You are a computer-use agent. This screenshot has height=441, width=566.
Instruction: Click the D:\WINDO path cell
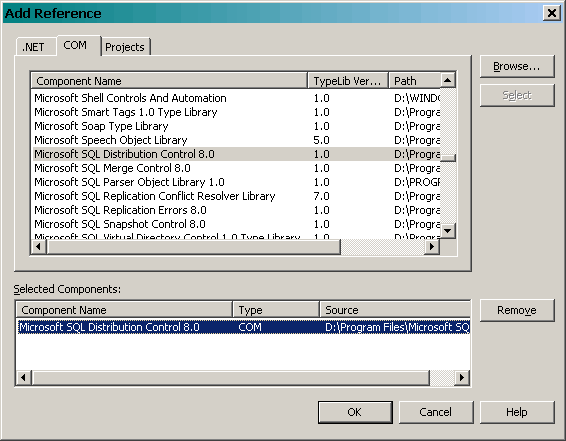(417, 98)
